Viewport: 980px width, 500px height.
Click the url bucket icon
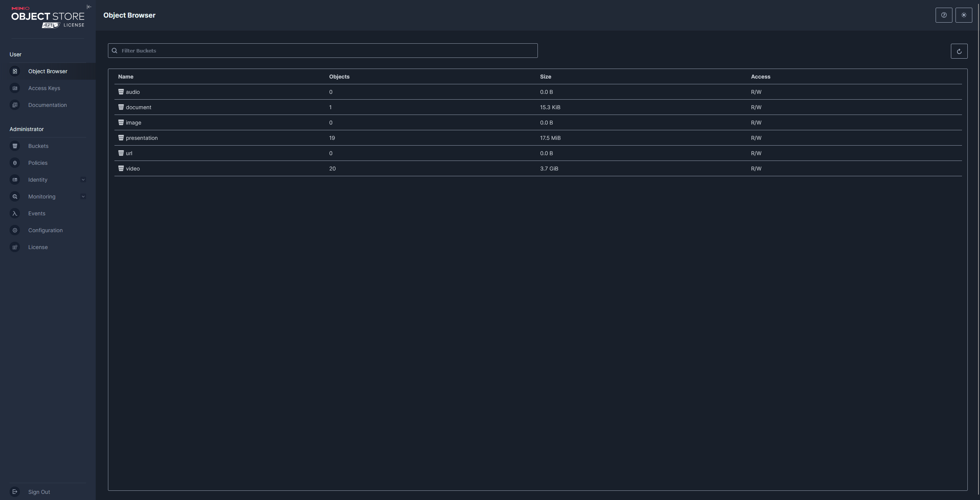121,153
